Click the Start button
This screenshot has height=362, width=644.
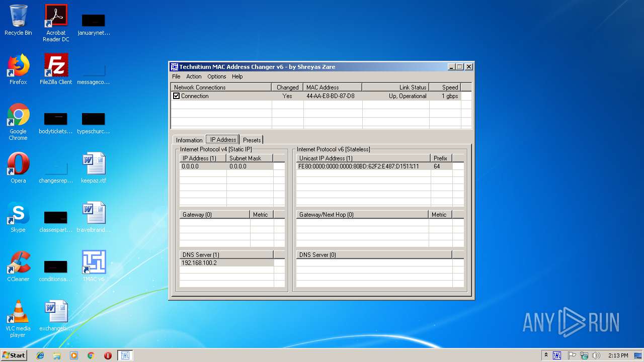(x=14, y=355)
